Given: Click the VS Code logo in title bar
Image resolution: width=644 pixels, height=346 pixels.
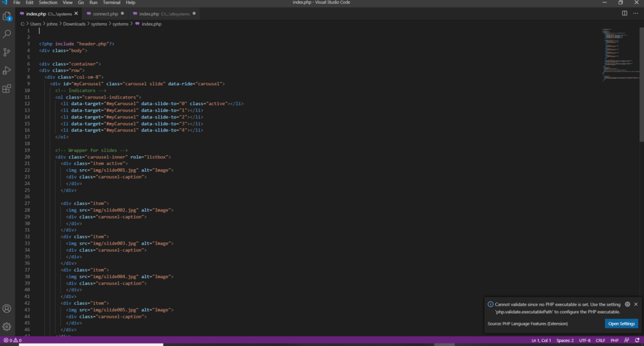Looking at the screenshot, I should click(4, 3).
